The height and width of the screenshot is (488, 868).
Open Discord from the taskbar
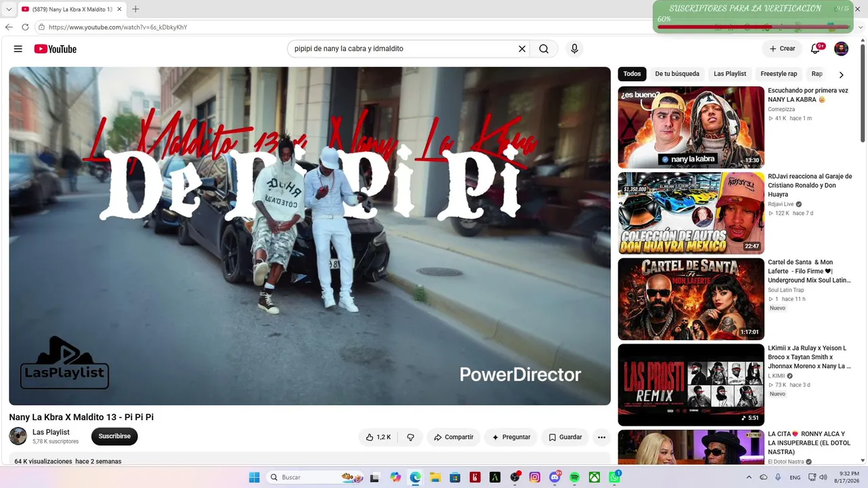coord(555,477)
